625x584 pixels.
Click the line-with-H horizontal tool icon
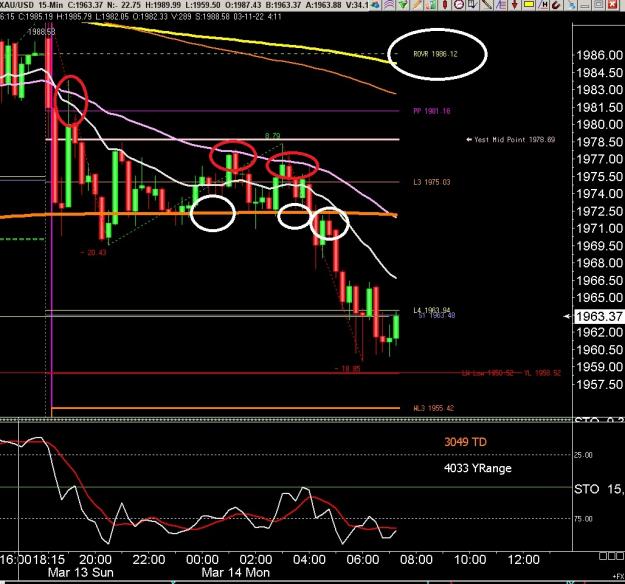coord(542,4)
